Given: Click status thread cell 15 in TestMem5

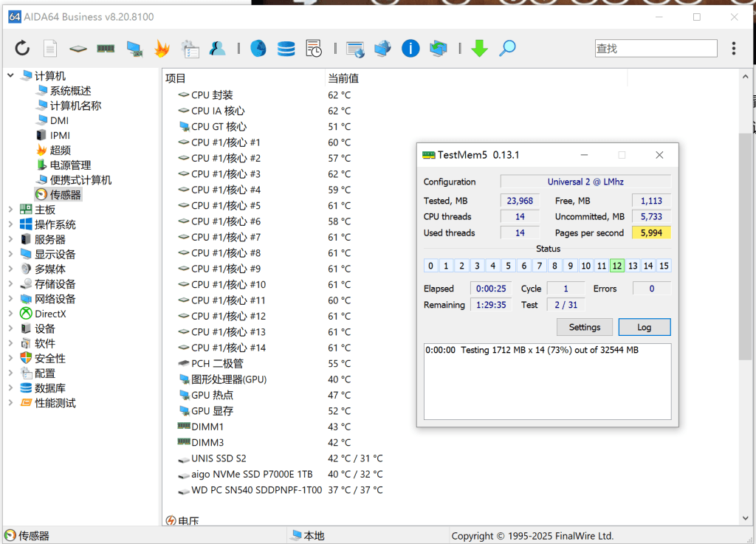Looking at the screenshot, I should [x=664, y=266].
